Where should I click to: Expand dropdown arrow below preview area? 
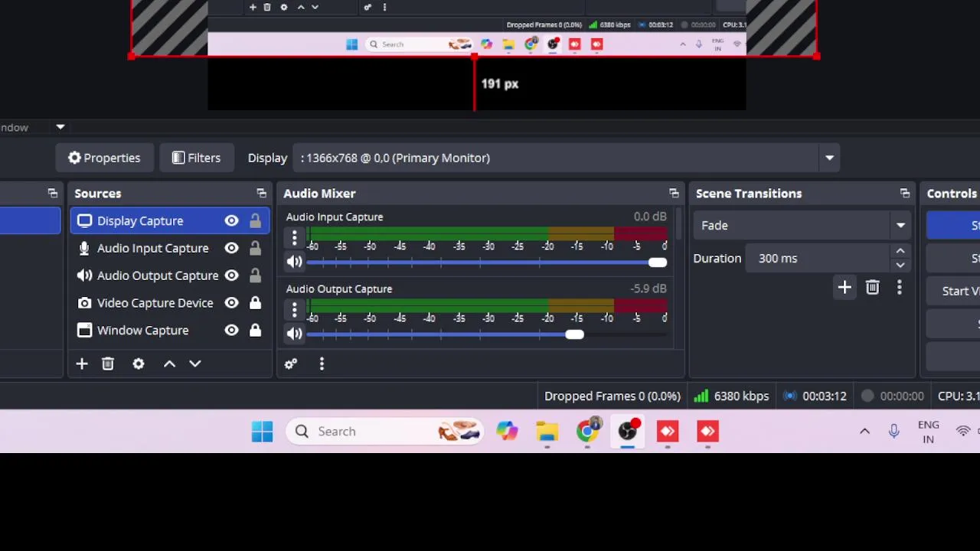60,128
